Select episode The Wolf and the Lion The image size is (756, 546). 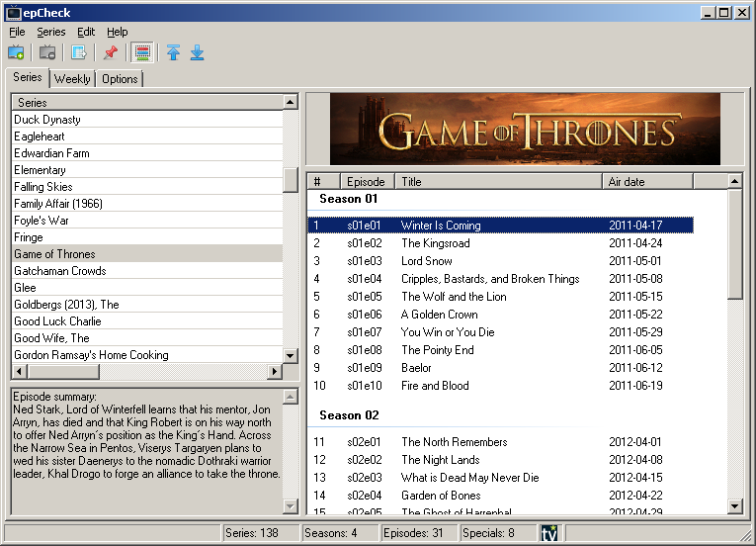(x=500, y=297)
